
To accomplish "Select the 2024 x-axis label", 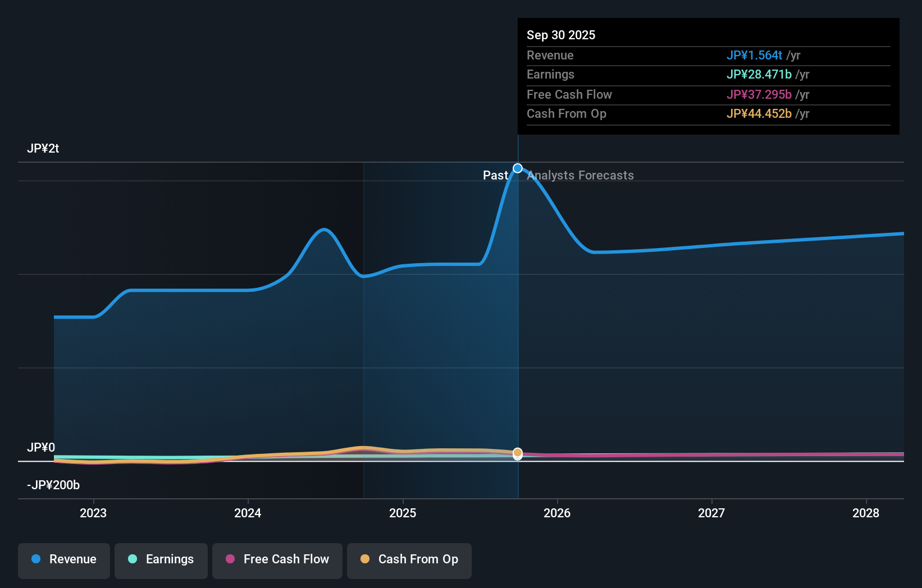I will pyautogui.click(x=248, y=513).
